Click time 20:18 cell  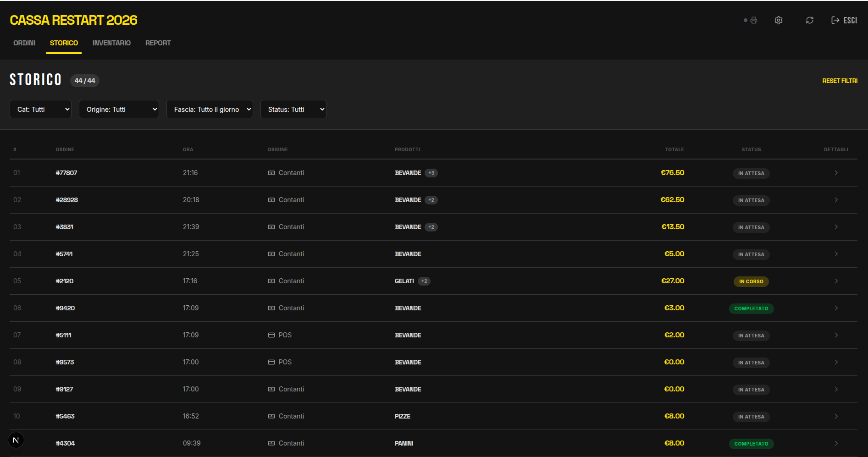tap(191, 200)
